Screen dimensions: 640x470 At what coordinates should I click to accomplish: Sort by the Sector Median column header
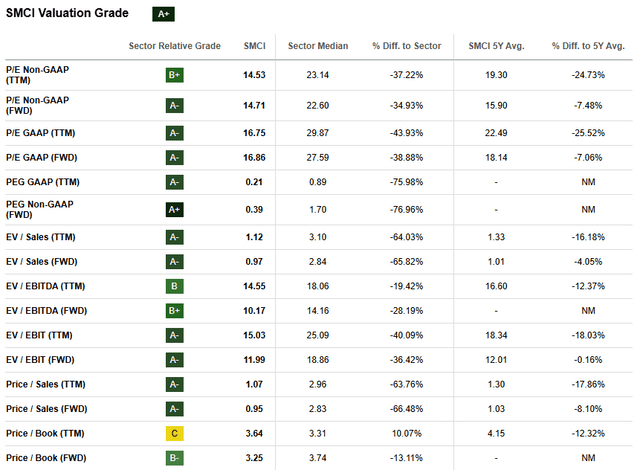point(315,47)
